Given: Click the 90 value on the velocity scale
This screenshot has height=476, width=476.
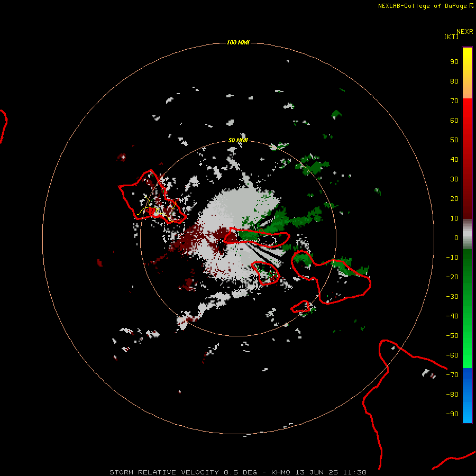Looking at the screenshot, I should 454,62.
